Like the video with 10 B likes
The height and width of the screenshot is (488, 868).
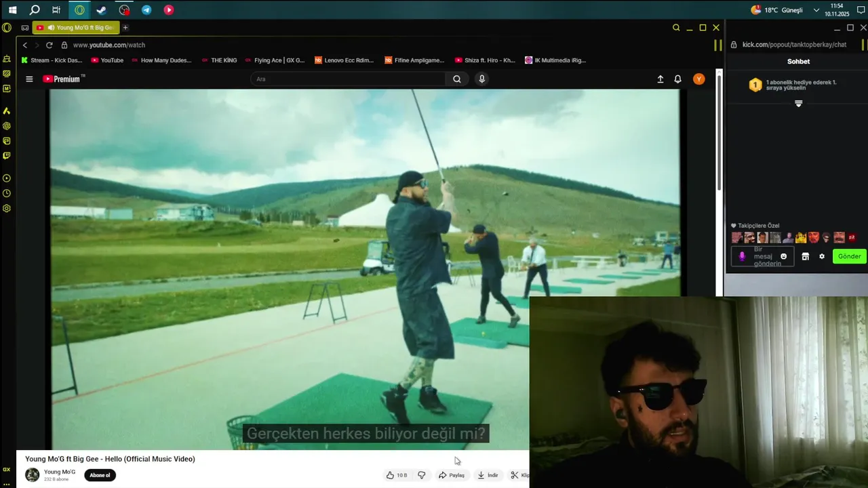[397, 475]
